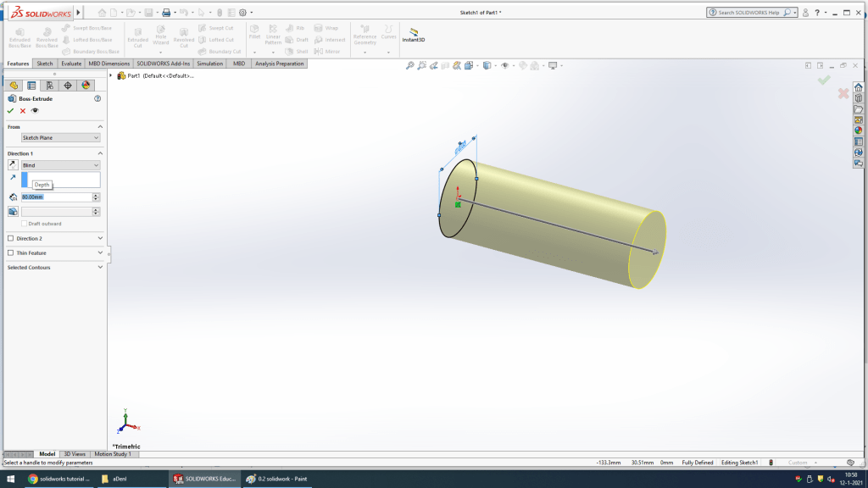Image resolution: width=868 pixels, height=488 pixels.
Task: Click the Zoom to Fit magnifier icon
Action: 410,65
